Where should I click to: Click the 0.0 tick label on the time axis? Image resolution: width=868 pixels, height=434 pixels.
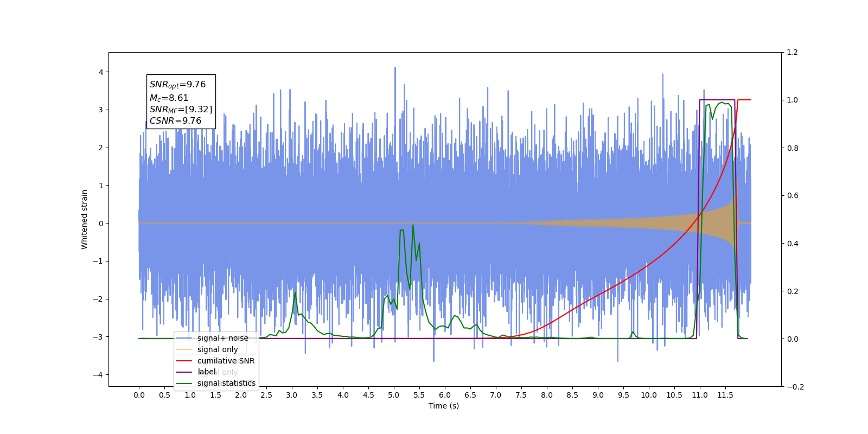(x=139, y=395)
